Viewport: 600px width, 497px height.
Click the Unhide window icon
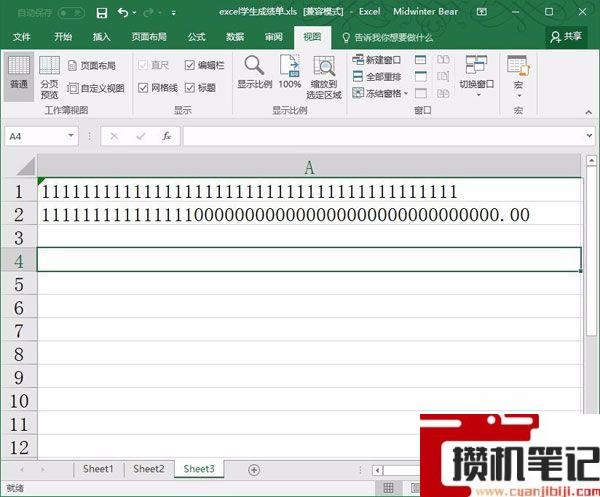(421, 93)
